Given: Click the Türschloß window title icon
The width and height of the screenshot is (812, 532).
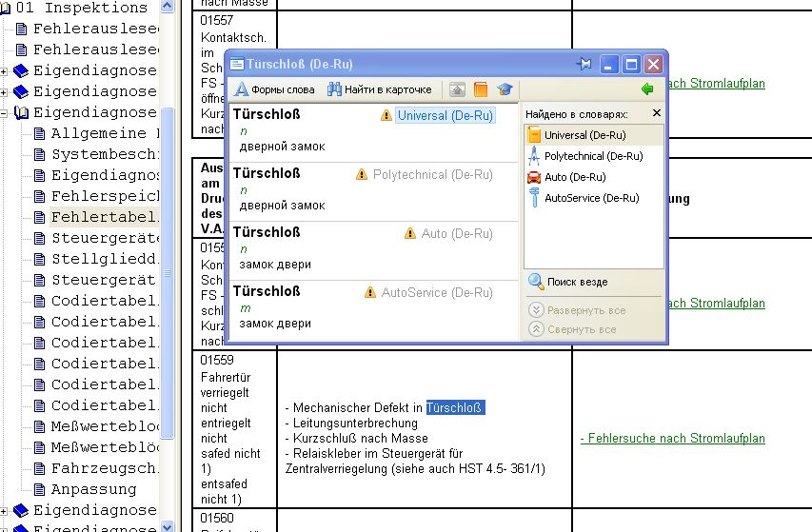Looking at the screenshot, I should click(x=237, y=64).
